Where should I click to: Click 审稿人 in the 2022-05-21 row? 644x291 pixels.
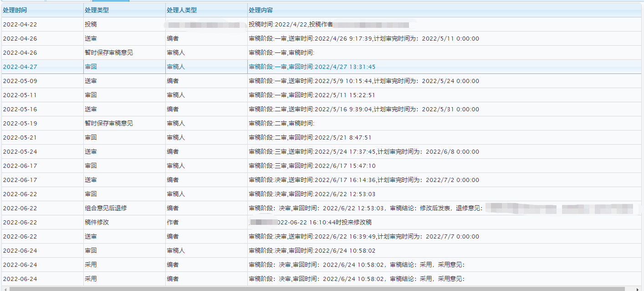(x=176, y=138)
